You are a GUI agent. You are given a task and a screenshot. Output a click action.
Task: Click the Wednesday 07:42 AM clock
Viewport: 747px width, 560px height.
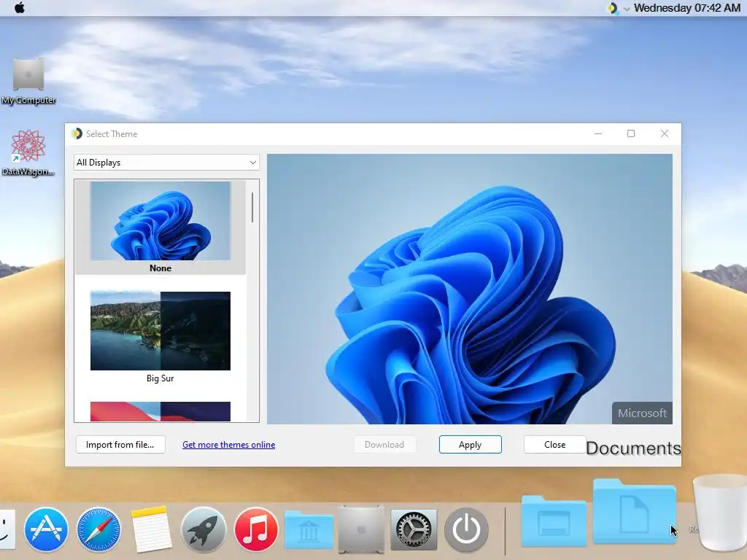pyautogui.click(x=687, y=8)
